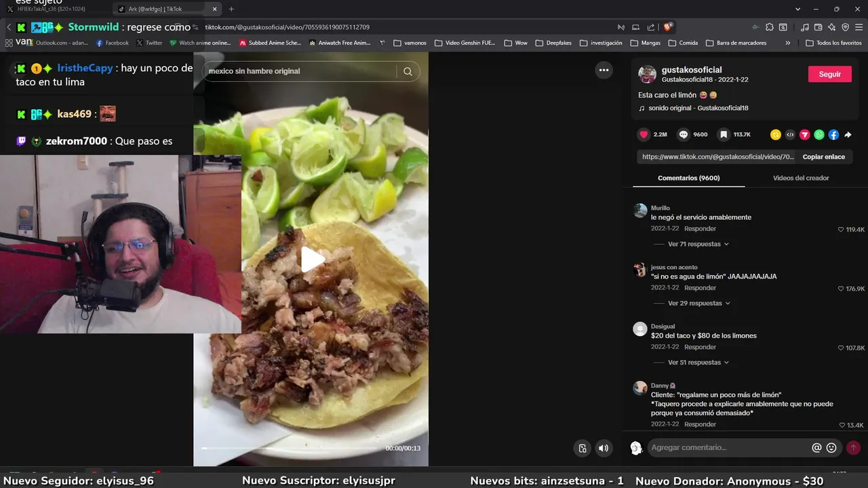Save video with the bookmark icon
The image size is (868, 488).
point(724,134)
